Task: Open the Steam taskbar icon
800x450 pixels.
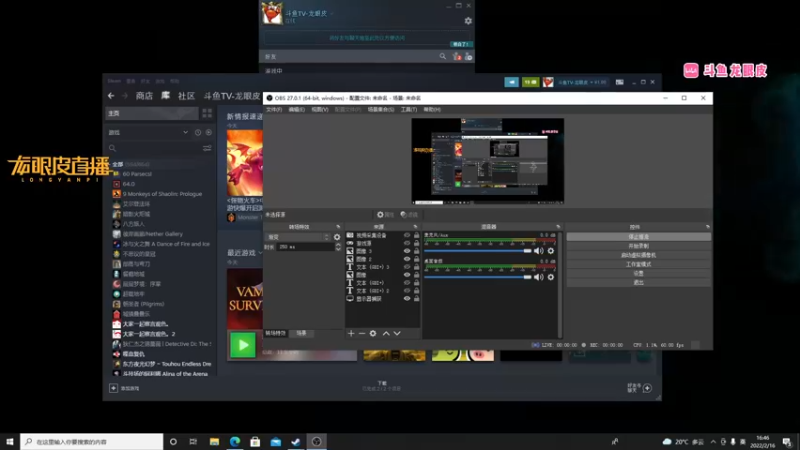Action: [x=296, y=441]
